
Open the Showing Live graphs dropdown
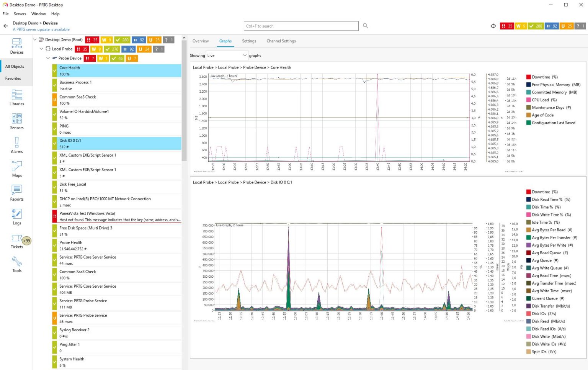227,56
